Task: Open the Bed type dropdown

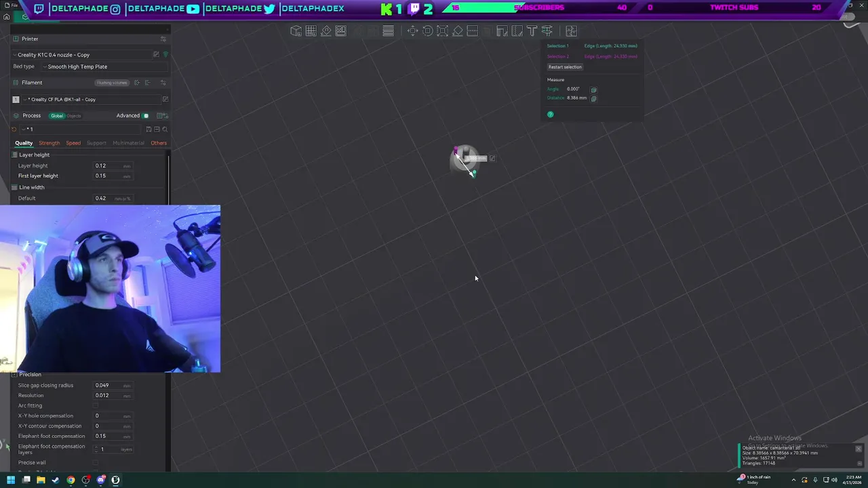Action: [x=105, y=67]
